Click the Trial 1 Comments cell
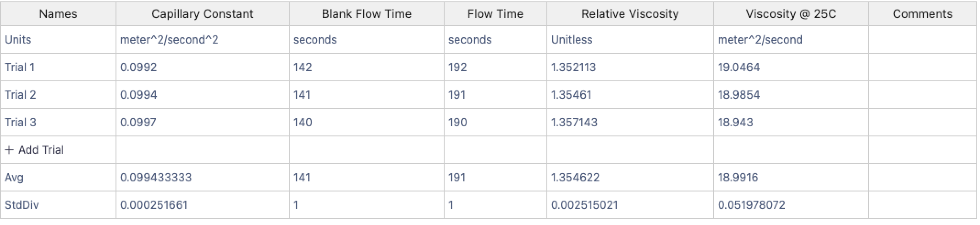980x225 pixels. (922, 67)
